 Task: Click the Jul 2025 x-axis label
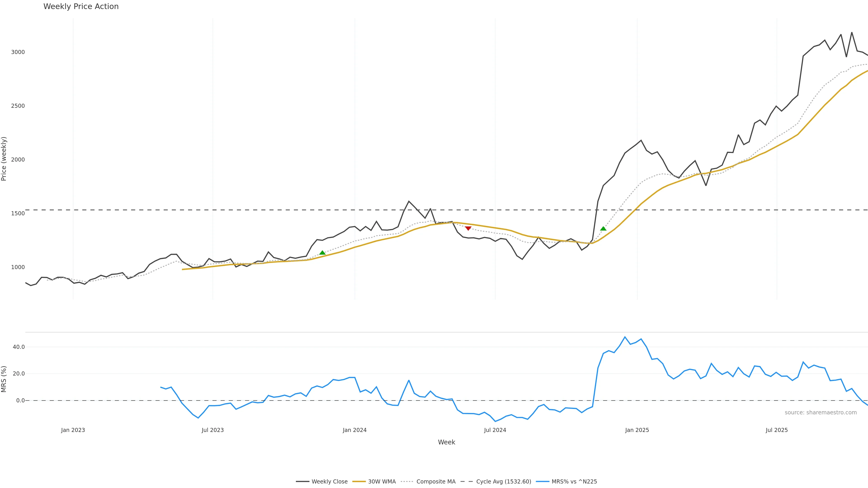coord(777,430)
